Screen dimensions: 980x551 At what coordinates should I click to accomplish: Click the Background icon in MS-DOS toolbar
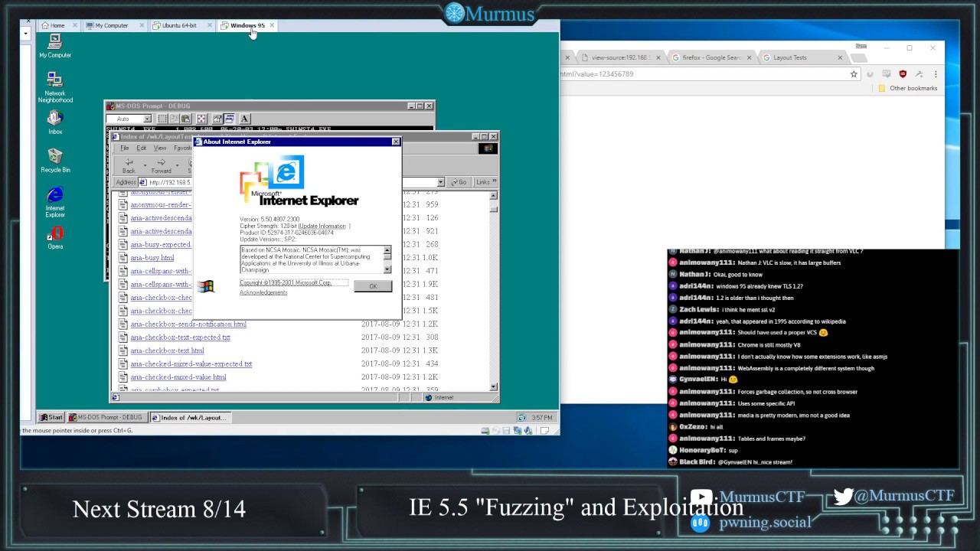[x=228, y=119]
